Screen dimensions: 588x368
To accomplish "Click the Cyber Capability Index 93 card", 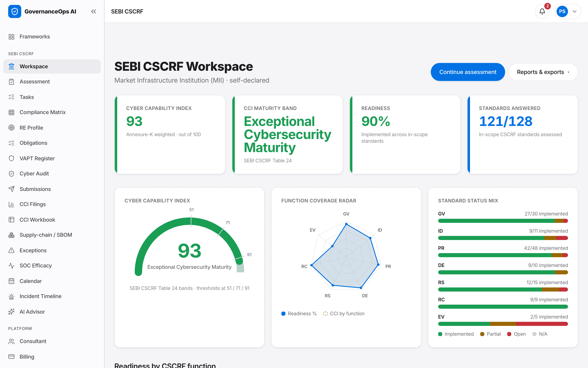I will 170,134.
